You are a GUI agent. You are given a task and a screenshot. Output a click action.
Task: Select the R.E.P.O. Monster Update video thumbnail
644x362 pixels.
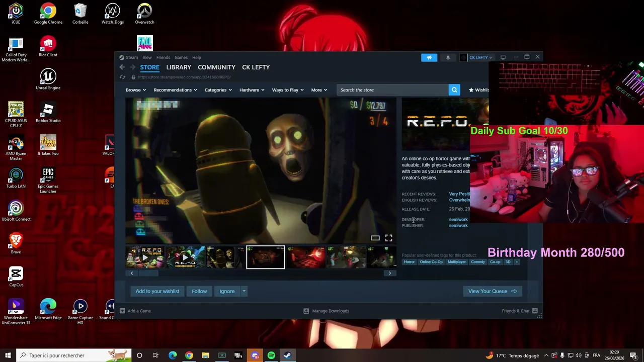click(186, 257)
